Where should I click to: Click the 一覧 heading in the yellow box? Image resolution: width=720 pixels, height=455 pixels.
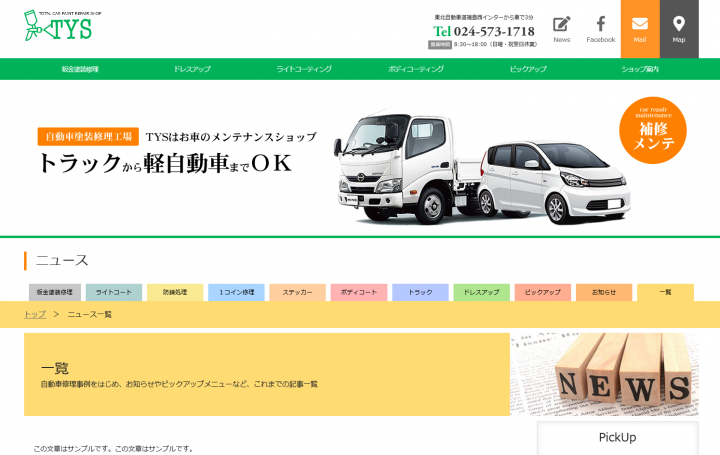[x=55, y=368]
